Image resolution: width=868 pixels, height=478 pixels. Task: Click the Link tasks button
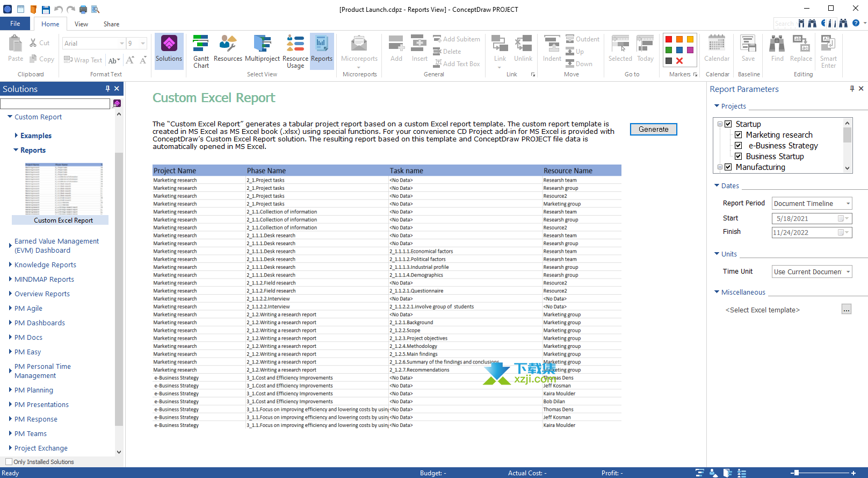500,51
